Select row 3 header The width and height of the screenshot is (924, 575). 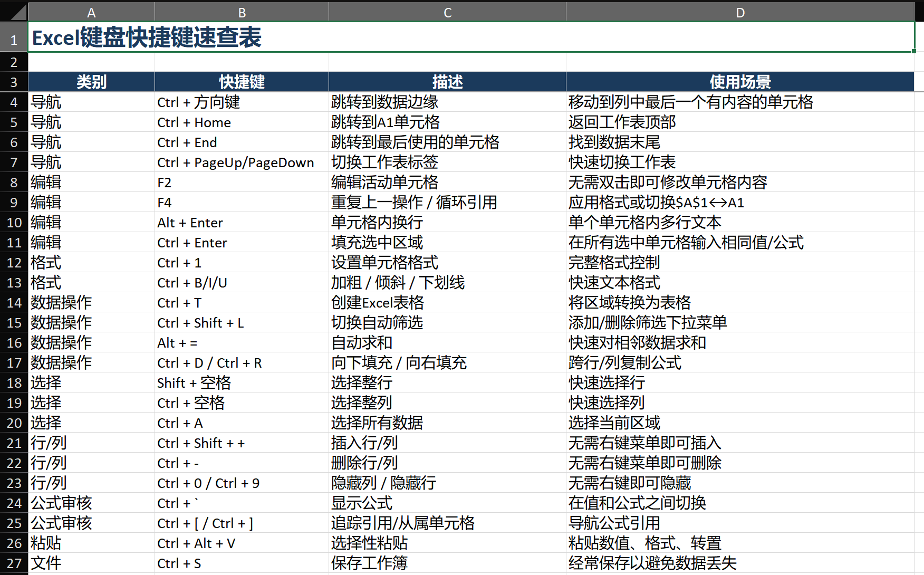[14, 82]
